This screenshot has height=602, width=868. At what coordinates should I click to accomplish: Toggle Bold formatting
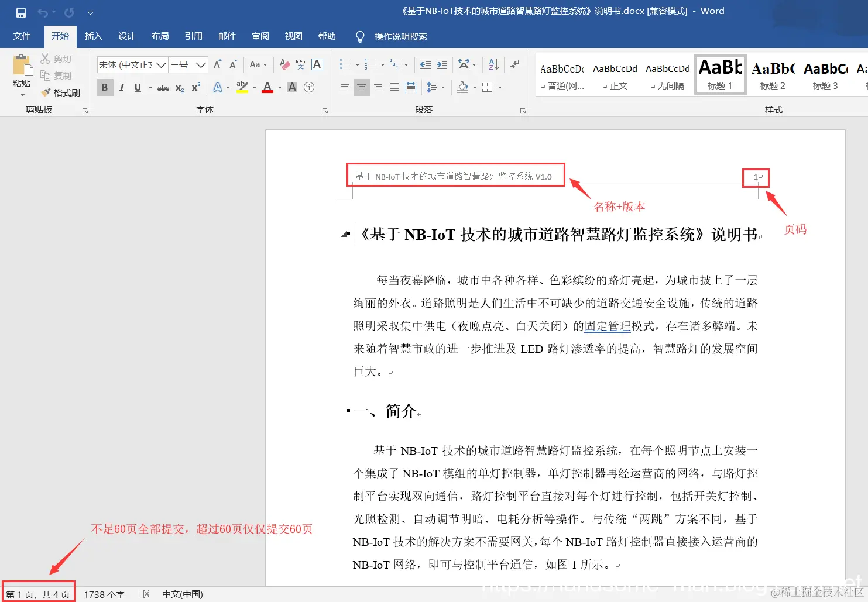click(105, 87)
